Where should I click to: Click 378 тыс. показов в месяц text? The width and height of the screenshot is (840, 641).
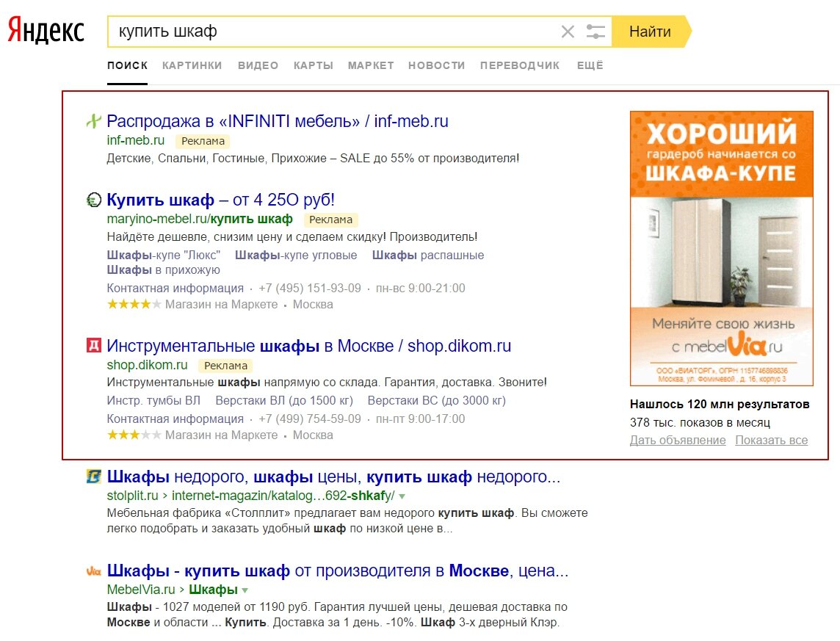(x=700, y=422)
